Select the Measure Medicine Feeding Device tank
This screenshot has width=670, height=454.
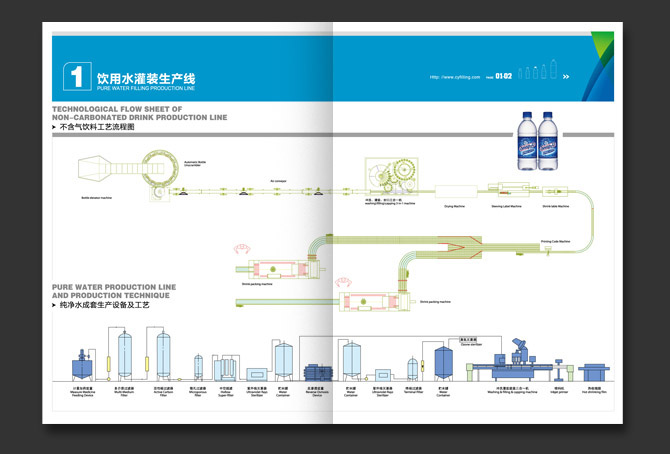coord(82,365)
